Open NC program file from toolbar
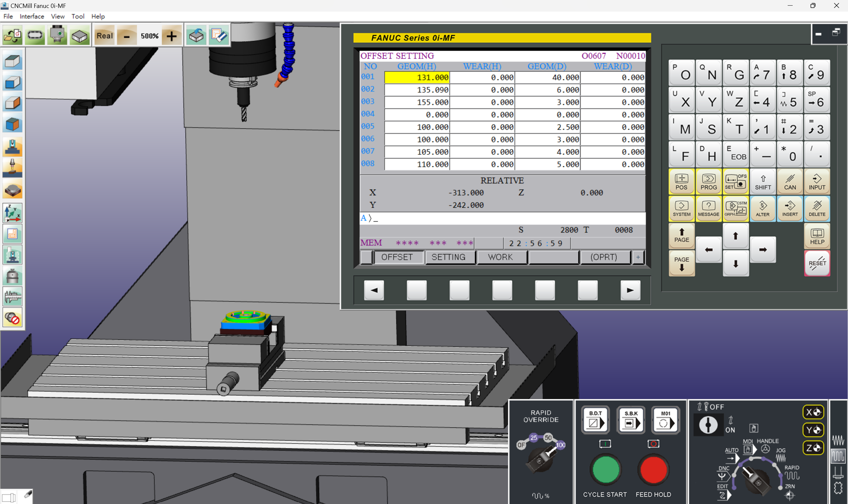This screenshot has width=848, height=504. pos(13,36)
